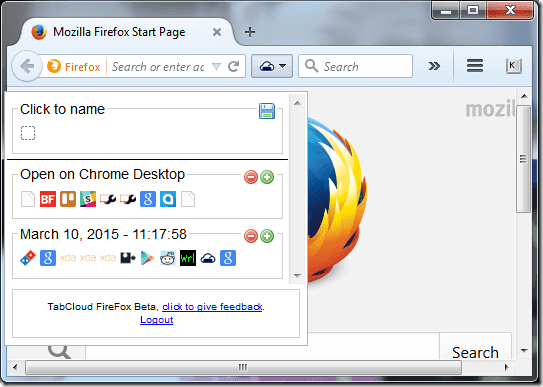The height and width of the screenshot is (387, 543).
Task: Click the TabCloud popup scroll down arrow
Action: [x=297, y=276]
